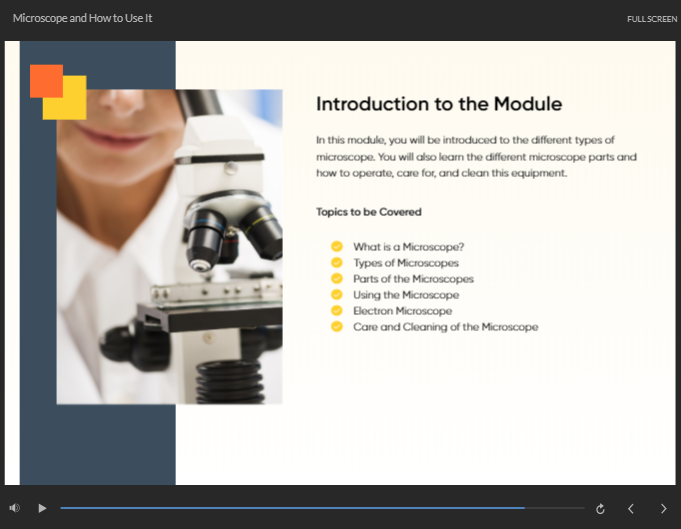Click the 'Parts of the Microscopes' topic text
Image resolution: width=681 pixels, height=529 pixels.
413,279
